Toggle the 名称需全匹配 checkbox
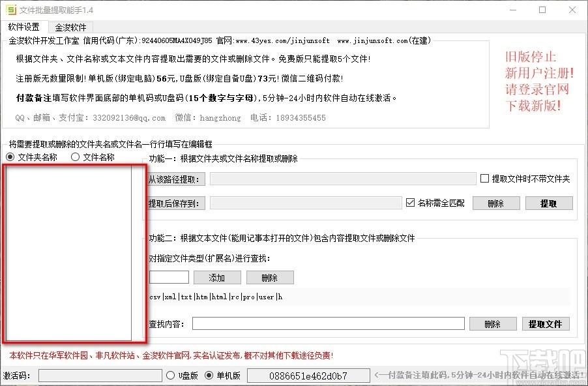 [435, 203]
